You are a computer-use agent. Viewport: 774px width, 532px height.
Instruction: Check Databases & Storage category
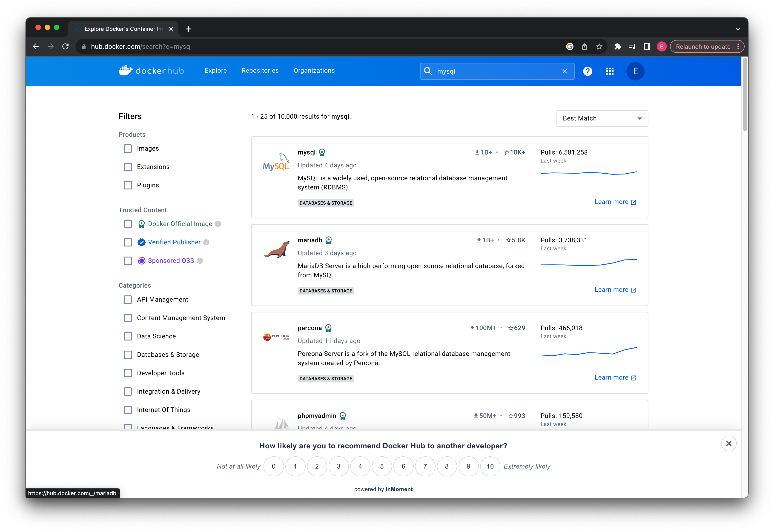click(128, 354)
